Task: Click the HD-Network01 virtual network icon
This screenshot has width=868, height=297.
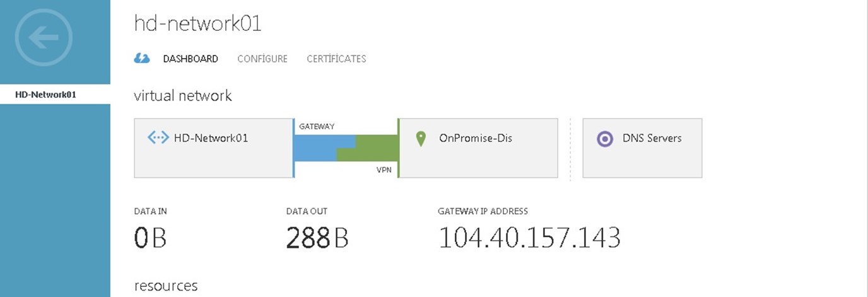Action: tap(158, 137)
